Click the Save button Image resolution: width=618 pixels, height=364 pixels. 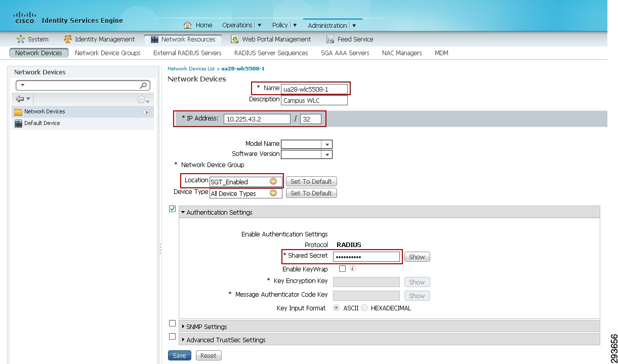click(180, 355)
